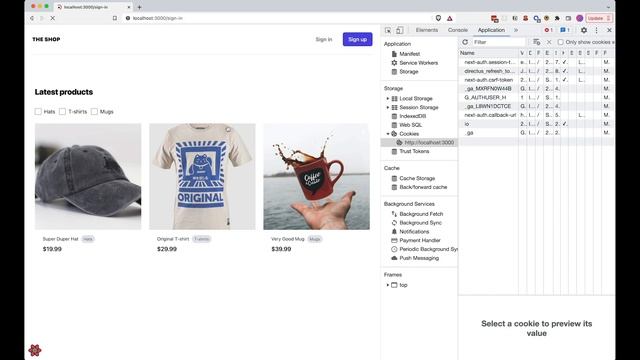Image resolution: width=640 pixels, height=360 pixels.
Task: Open DevTools three-dot customize menu
Action: click(596, 30)
